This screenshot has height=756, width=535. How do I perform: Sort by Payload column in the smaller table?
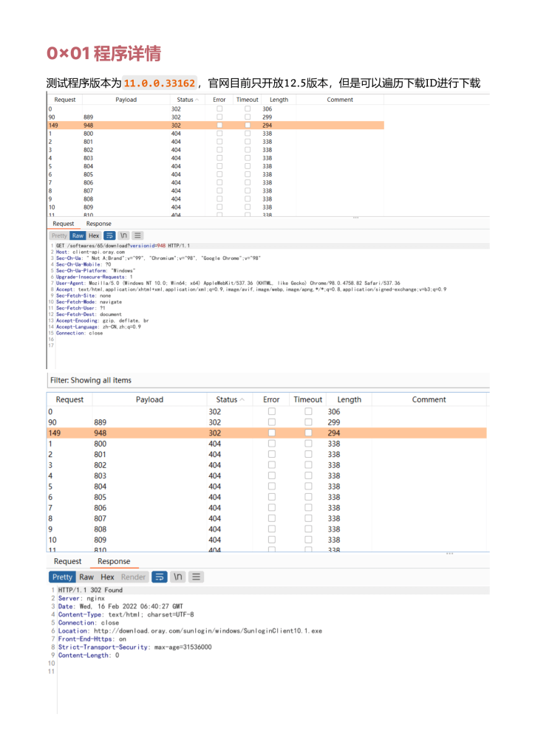click(x=126, y=100)
